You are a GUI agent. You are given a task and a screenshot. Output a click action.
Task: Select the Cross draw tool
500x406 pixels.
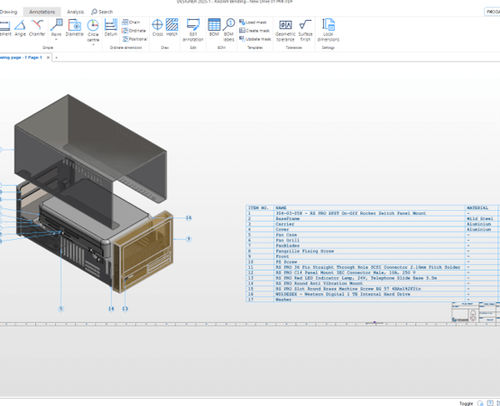pyautogui.click(x=157, y=28)
